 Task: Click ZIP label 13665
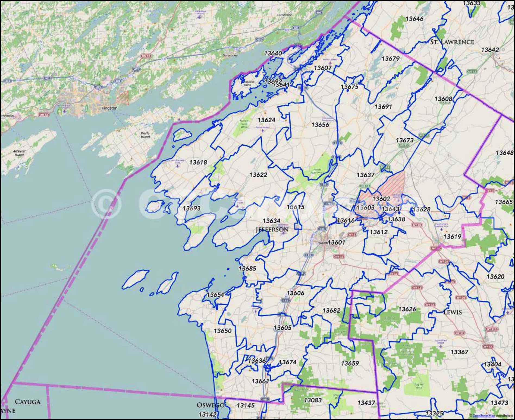point(504,202)
